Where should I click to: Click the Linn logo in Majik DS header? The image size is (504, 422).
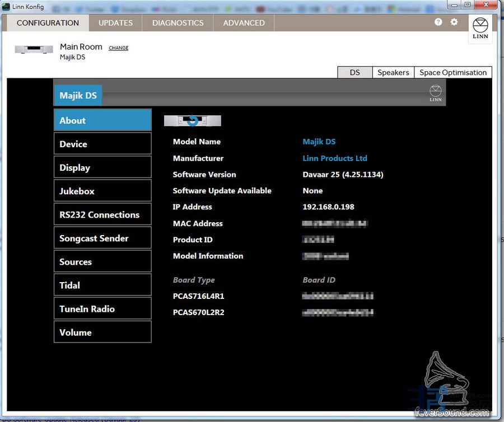(x=435, y=93)
